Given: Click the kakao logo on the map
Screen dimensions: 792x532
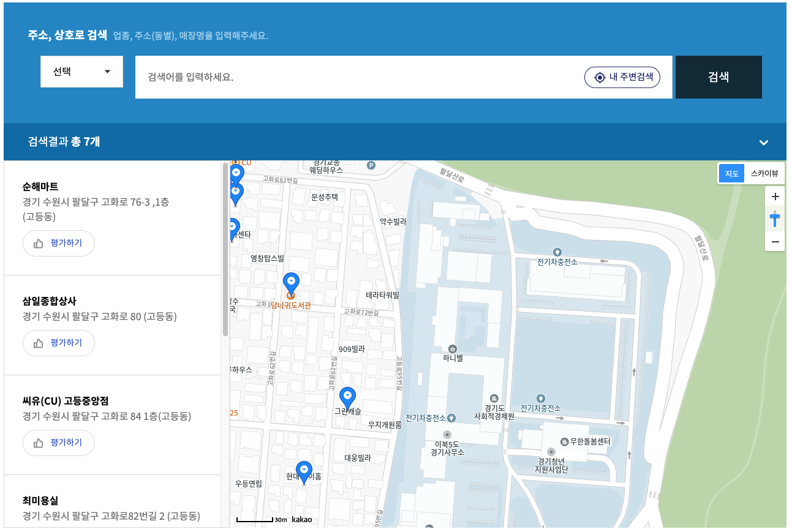Looking at the screenshot, I should coord(302,520).
